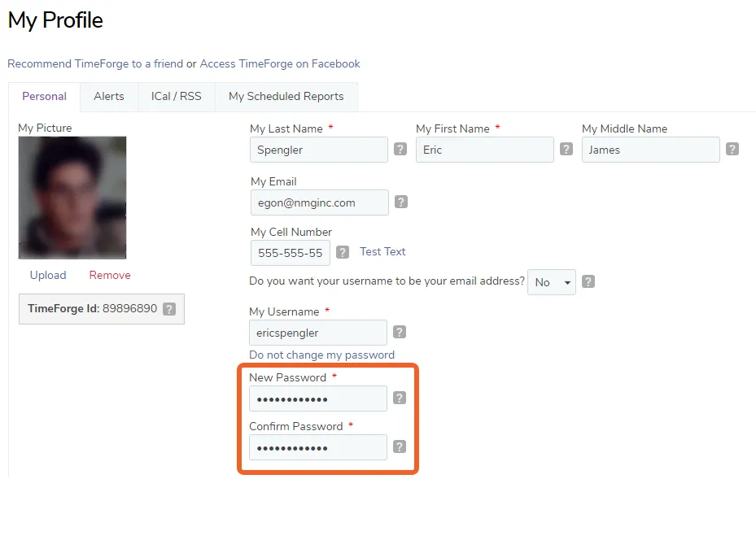Click the My Middle Name input field
756x553 pixels.
pyautogui.click(x=650, y=150)
